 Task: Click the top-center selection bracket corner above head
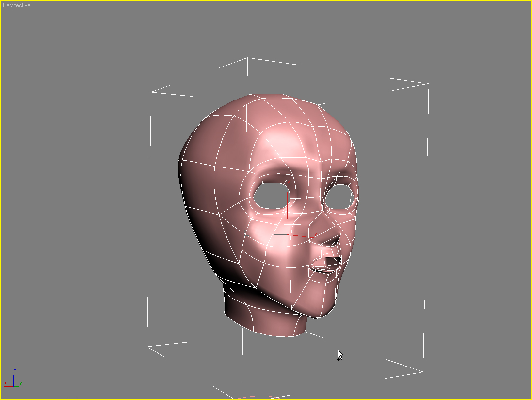pyautogui.click(x=248, y=58)
